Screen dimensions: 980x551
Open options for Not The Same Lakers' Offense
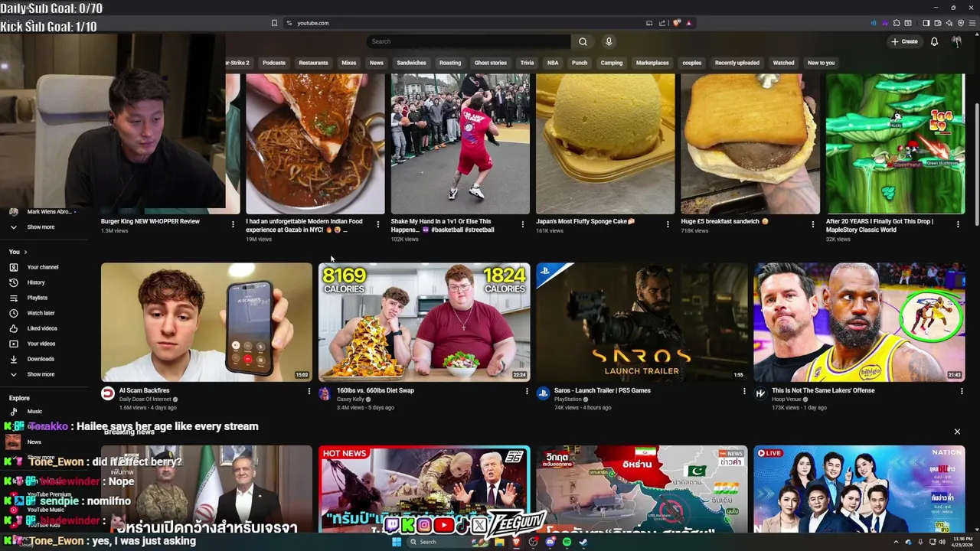coord(962,391)
